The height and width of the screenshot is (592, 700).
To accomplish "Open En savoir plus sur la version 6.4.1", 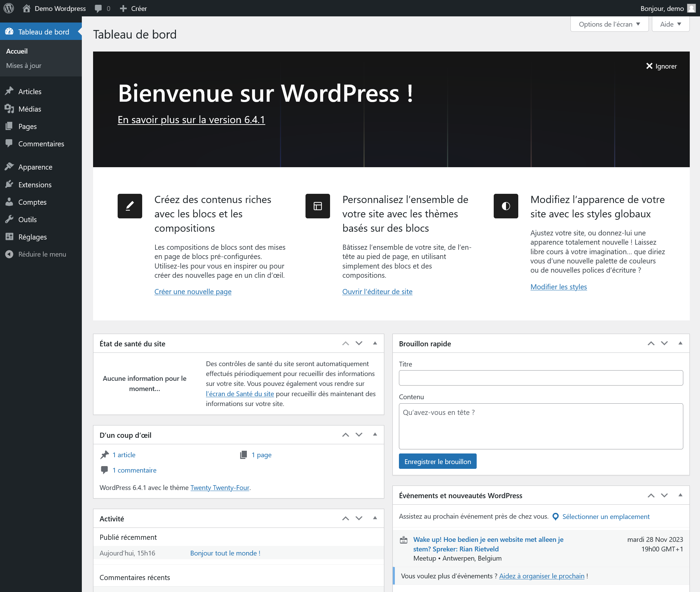I will pyautogui.click(x=191, y=120).
